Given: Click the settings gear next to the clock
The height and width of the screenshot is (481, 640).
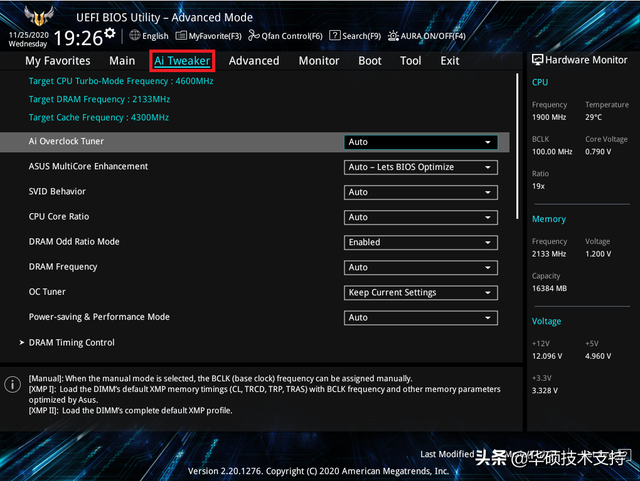Looking at the screenshot, I should pyautogui.click(x=109, y=33).
